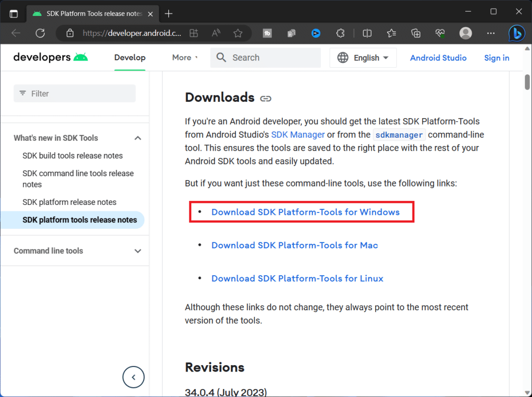The width and height of the screenshot is (532, 397).
Task: Expand the Command line tools section
Action: 137,251
